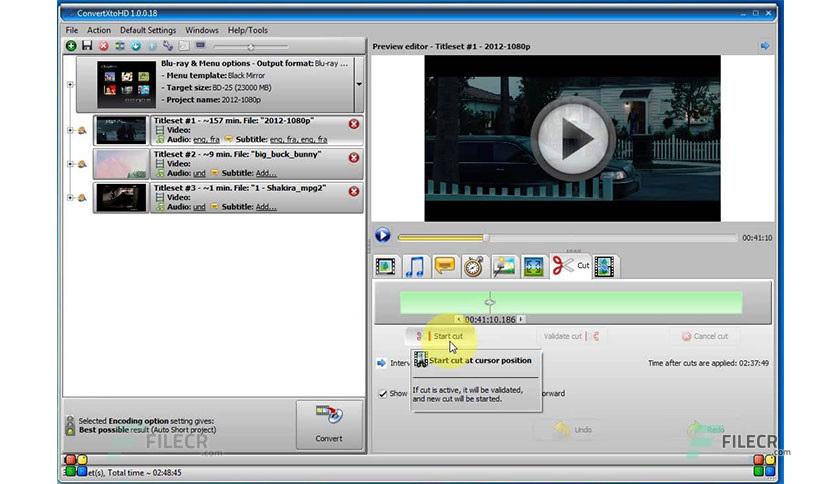Image resolution: width=836 pixels, height=484 pixels.
Task: Open the File menu
Action: [71, 30]
